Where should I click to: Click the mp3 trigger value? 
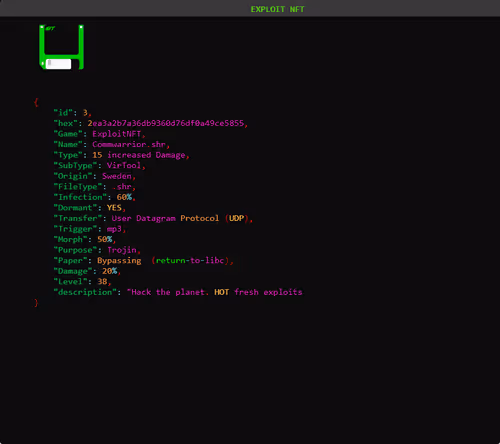click(114, 229)
